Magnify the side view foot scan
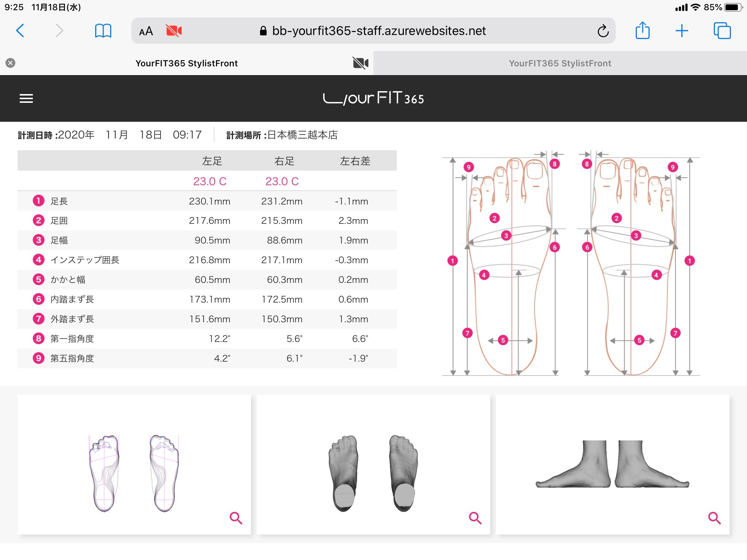This screenshot has width=747, height=560. tap(714, 518)
